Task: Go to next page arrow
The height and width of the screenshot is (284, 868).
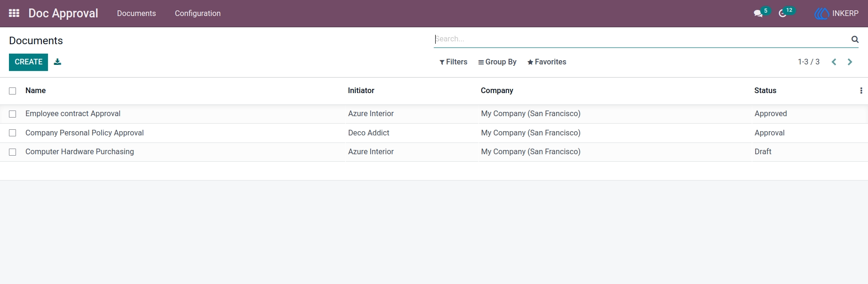Action: point(850,62)
